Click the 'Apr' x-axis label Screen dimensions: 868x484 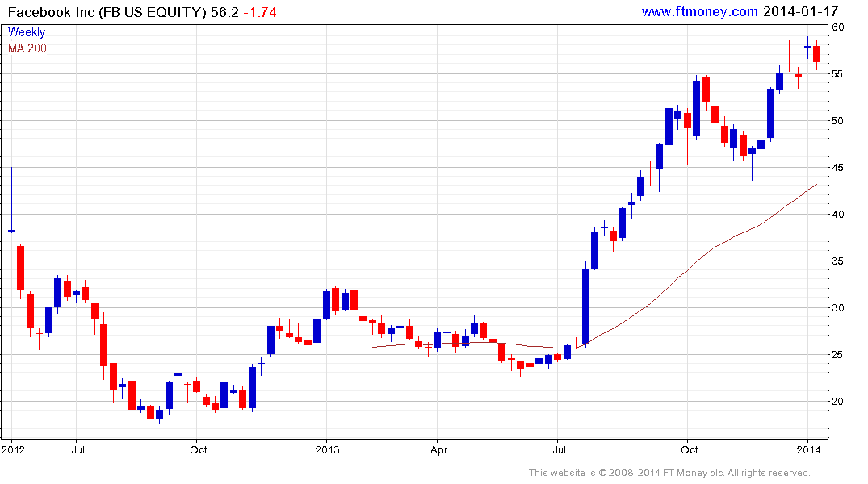tap(439, 449)
